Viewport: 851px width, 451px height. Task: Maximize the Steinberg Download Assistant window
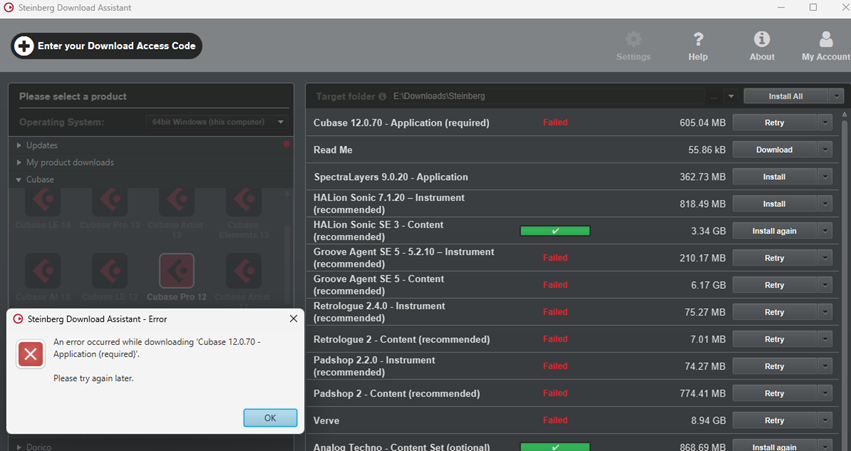click(813, 8)
